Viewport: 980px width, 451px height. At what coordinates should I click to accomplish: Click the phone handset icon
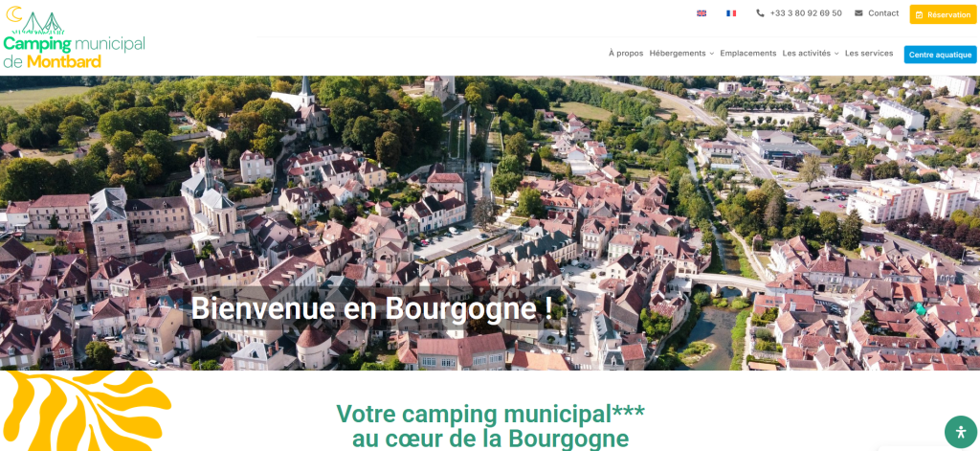tap(760, 13)
